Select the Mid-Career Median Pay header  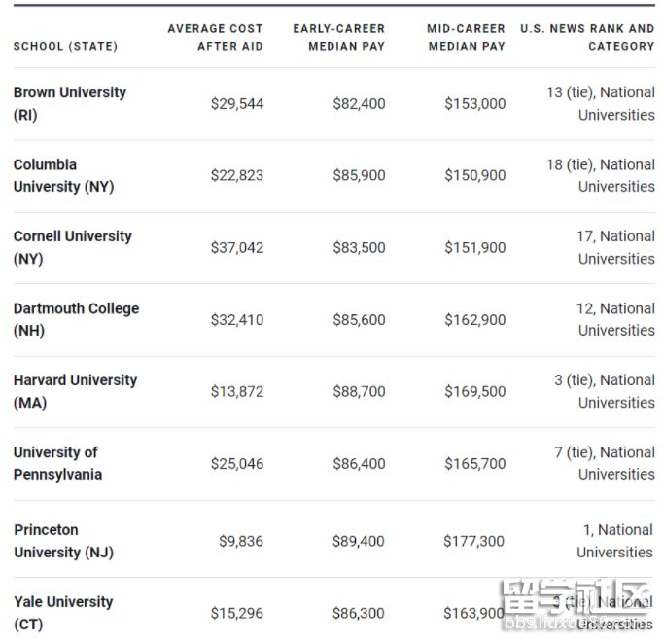[x=467, y=37]
